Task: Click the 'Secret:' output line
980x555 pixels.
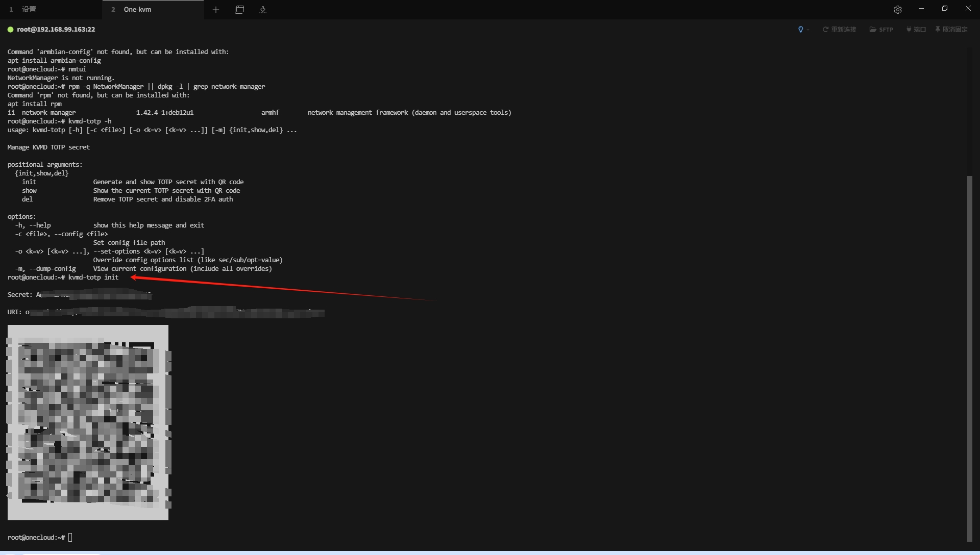Action: [x=80, y=295]
